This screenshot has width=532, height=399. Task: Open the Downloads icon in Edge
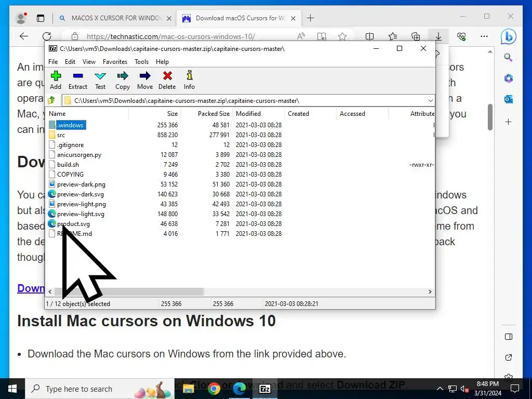(438, 36)
